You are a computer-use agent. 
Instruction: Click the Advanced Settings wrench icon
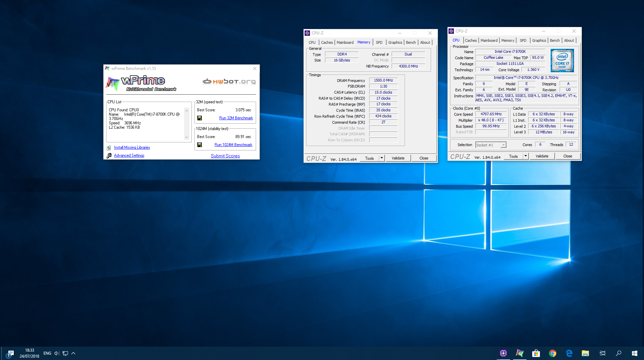click(109, 155)
